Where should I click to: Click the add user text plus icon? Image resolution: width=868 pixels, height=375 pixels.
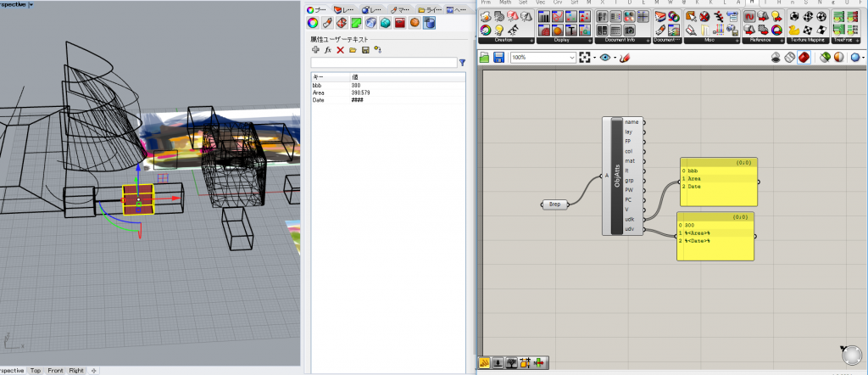click(316, 50)
